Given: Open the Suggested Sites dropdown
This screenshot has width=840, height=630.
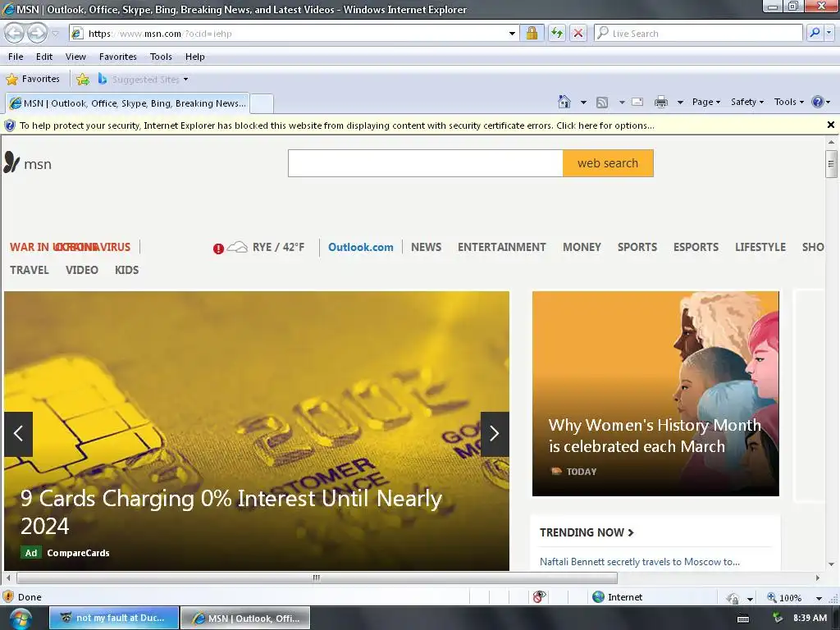Looking at the screenshot, I should pos(143,80).
